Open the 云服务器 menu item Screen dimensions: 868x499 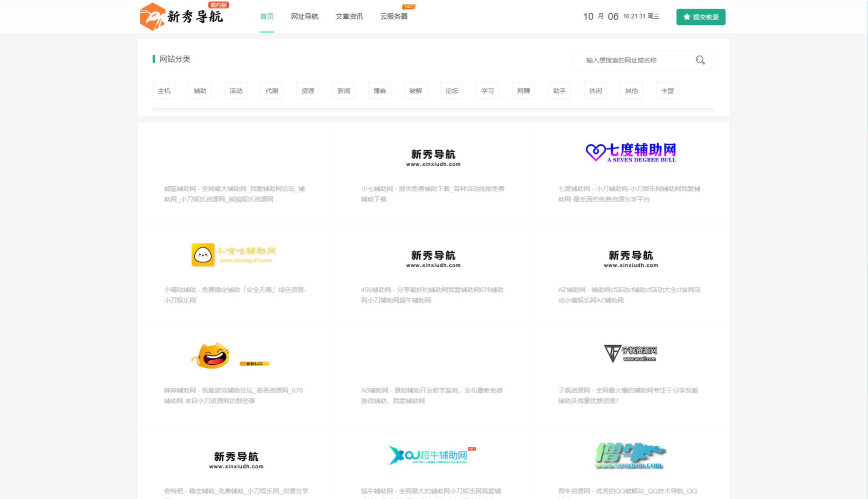coord(394,16)
